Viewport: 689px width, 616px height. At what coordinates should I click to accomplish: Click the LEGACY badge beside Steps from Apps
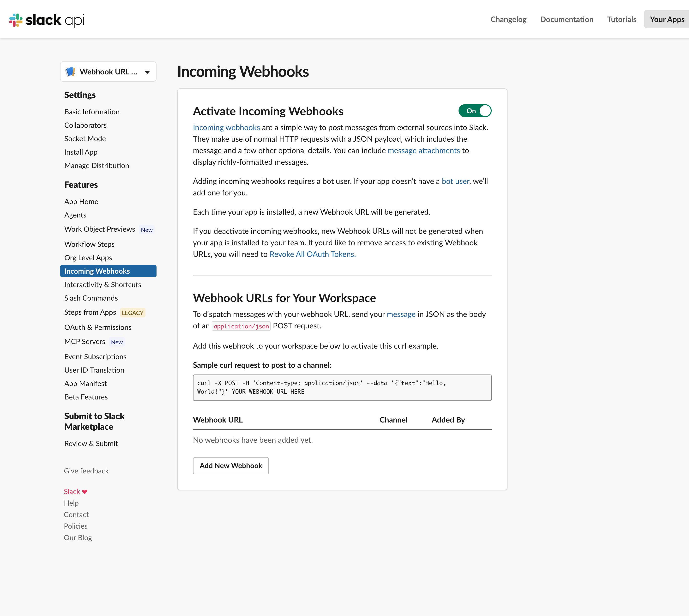[133, 313]
